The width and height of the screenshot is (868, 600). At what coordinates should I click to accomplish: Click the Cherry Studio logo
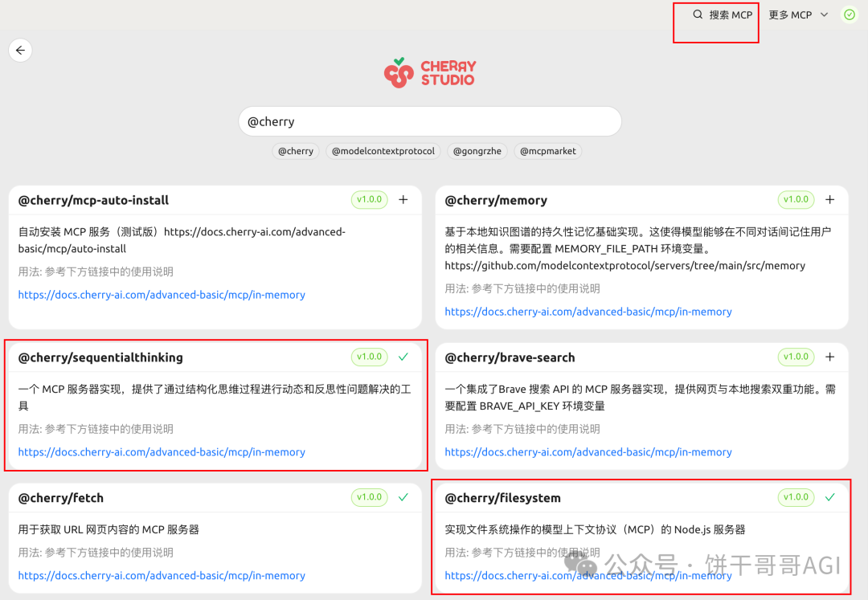[x=430, y=72]
